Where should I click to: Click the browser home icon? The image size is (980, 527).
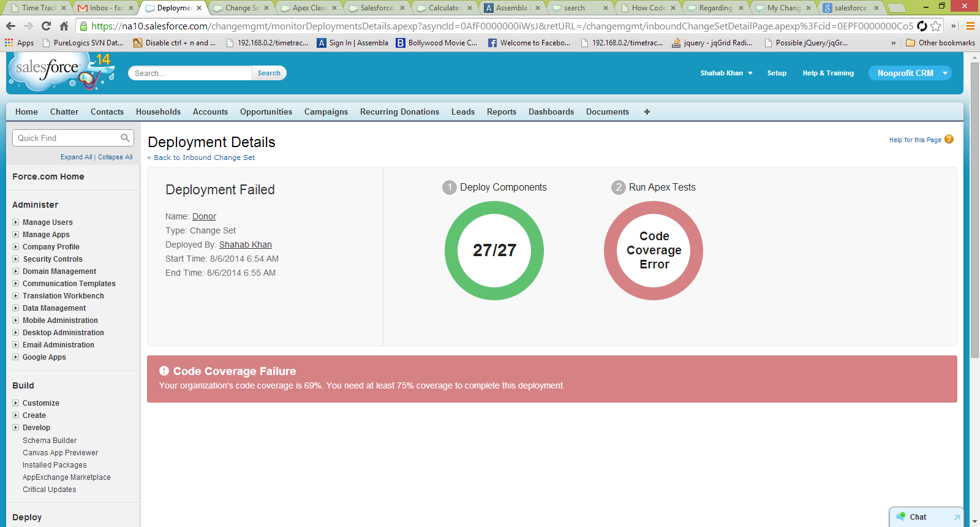point(64,26)
